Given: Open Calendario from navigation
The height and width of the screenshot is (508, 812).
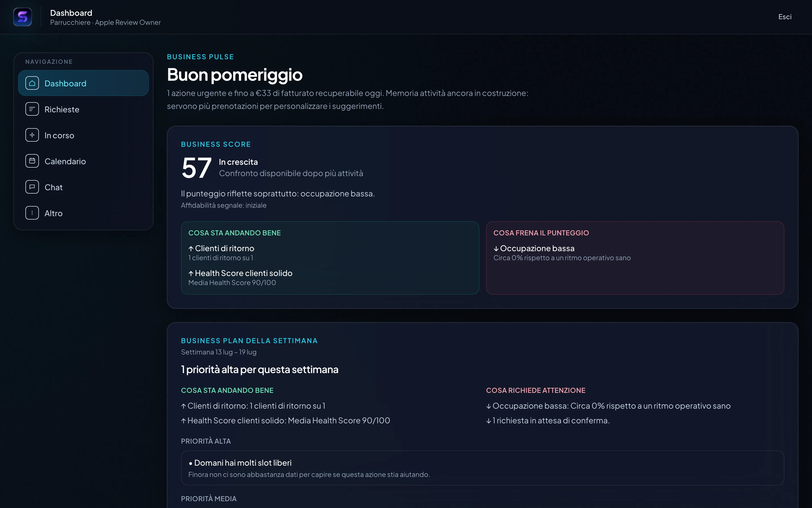Looking at the screenshot, I should (x=83, y=161).
